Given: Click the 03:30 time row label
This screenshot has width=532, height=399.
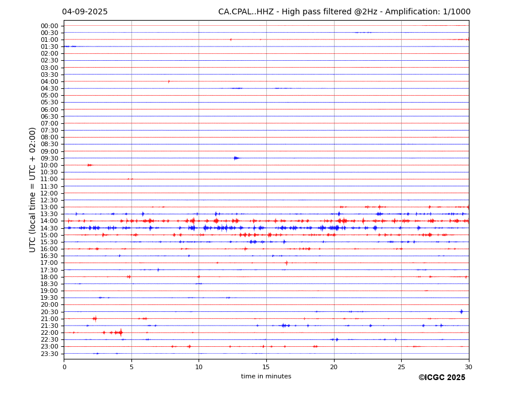Looking at the screenshot, I should 49,75.
